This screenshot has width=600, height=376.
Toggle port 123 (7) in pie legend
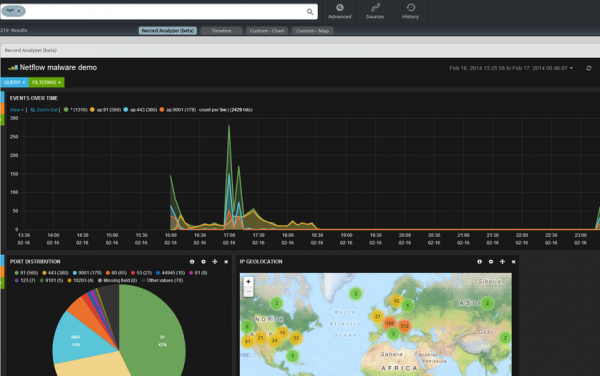coord(25,280)
